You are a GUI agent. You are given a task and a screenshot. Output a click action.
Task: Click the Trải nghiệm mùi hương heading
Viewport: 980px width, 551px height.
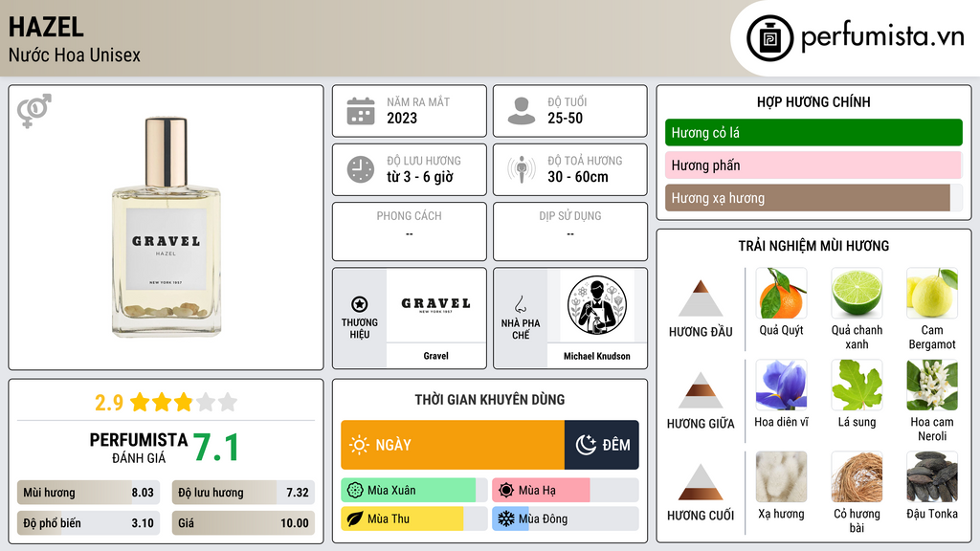tap(813, 246)
